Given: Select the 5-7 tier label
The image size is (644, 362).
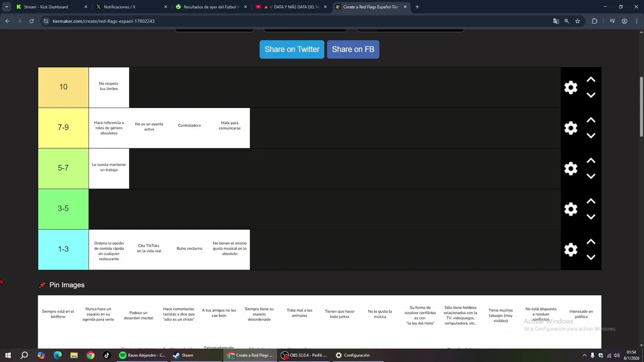Looking at the screenshot, I should pos(63,168).
